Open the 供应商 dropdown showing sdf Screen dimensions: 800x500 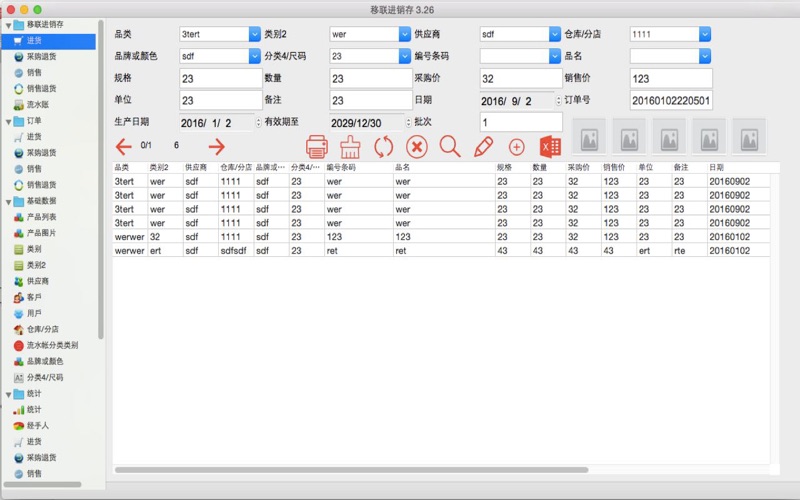pos(555,34)
